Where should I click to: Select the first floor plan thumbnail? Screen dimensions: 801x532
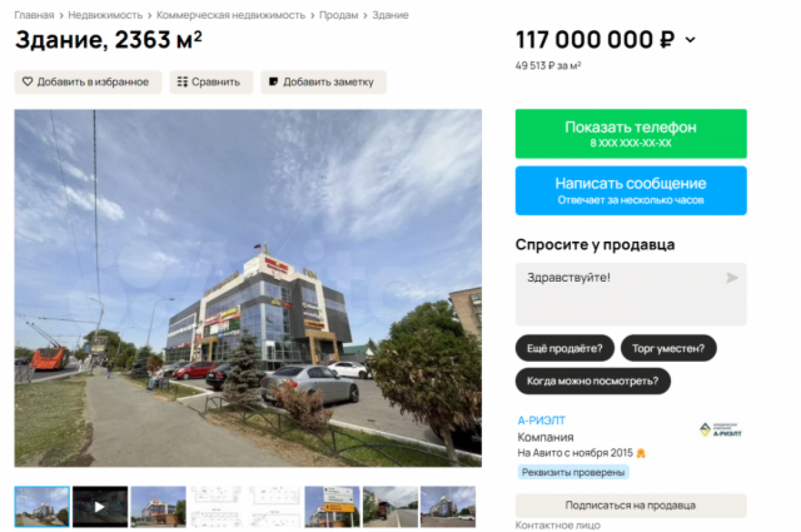click(216, 507)
